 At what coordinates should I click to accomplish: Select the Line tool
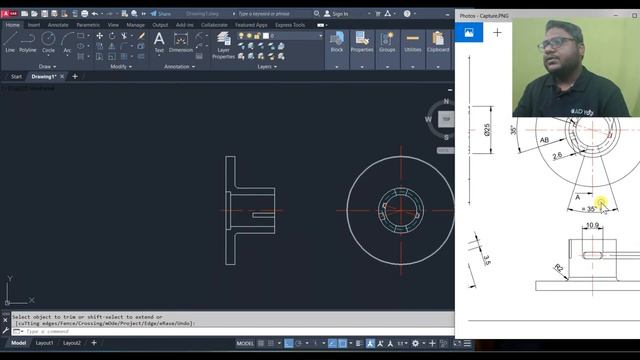[10, 42]
